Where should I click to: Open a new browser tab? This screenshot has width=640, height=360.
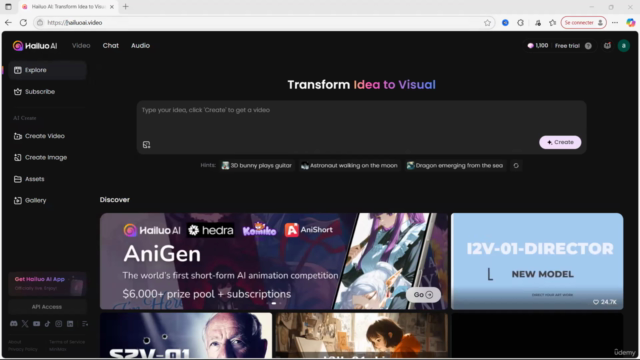click(x=126, y=7)
